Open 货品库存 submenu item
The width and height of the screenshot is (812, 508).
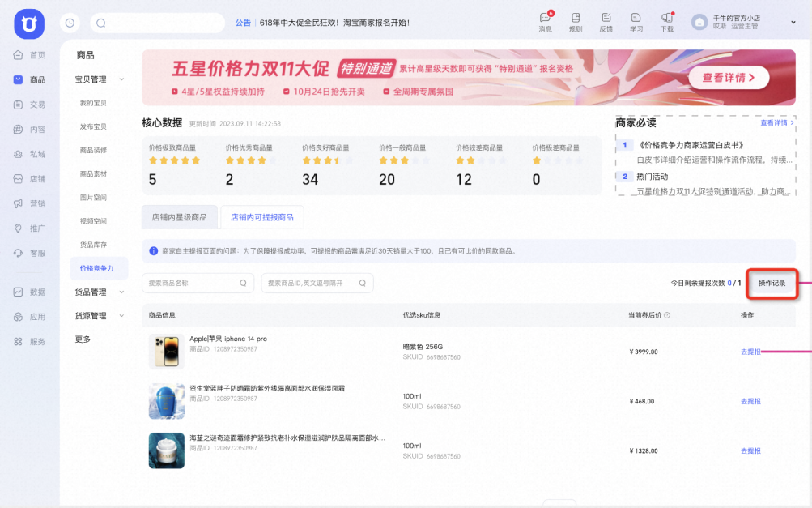[x=93, y=245]
